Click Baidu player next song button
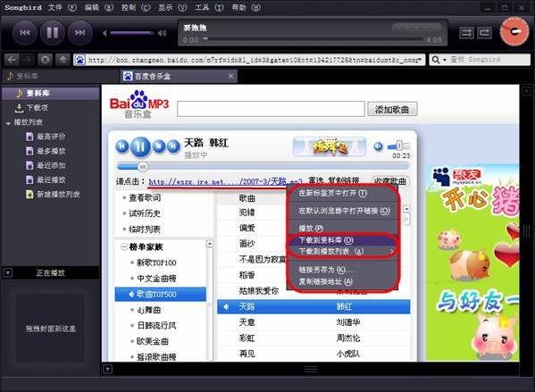The width and height of the screenshot is (535, 392). coord(173,146)
